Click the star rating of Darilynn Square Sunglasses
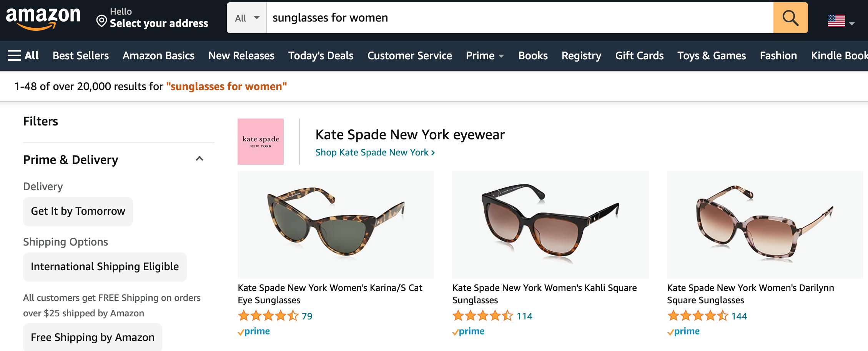This screenshot has width=868, height=351. (x=698, y=316)
